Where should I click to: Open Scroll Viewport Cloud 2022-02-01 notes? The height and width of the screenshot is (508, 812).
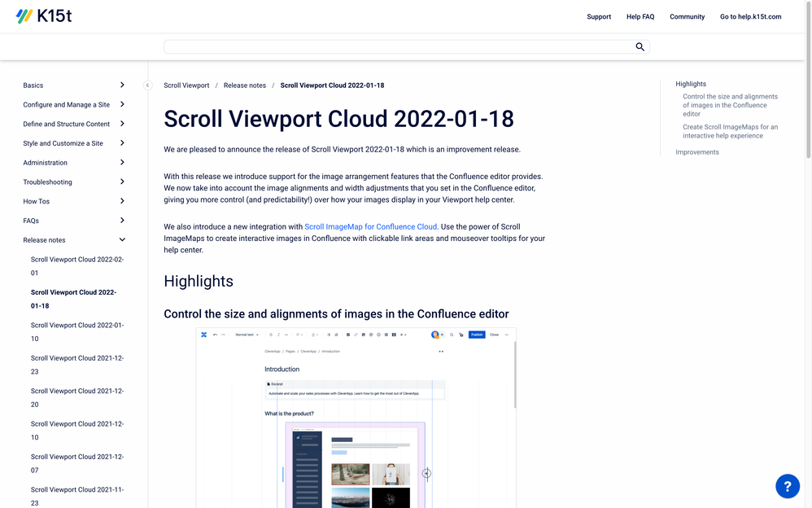[x=77, y=266]
